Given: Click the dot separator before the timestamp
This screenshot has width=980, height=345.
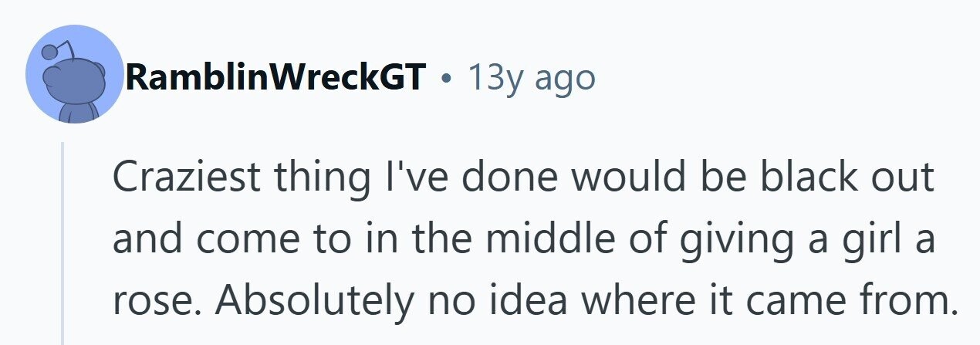Looking at the screenshot, I should [x=446, y=78].
